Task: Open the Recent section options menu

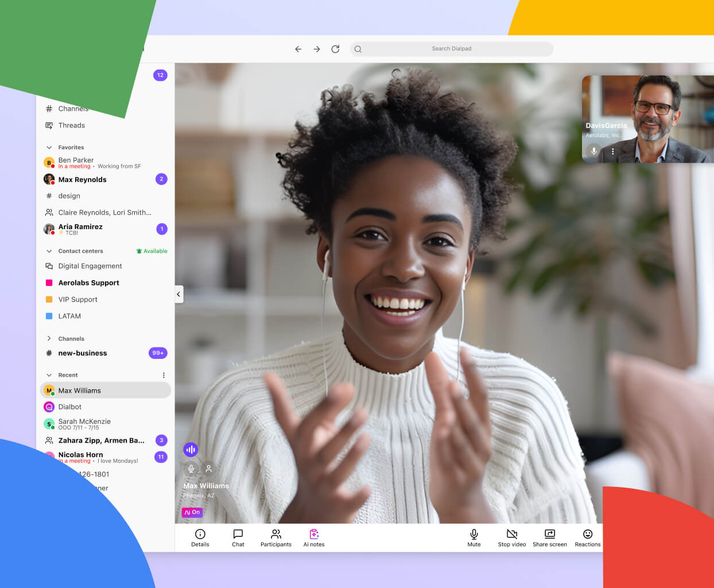Action: click(x=164, y=374)
